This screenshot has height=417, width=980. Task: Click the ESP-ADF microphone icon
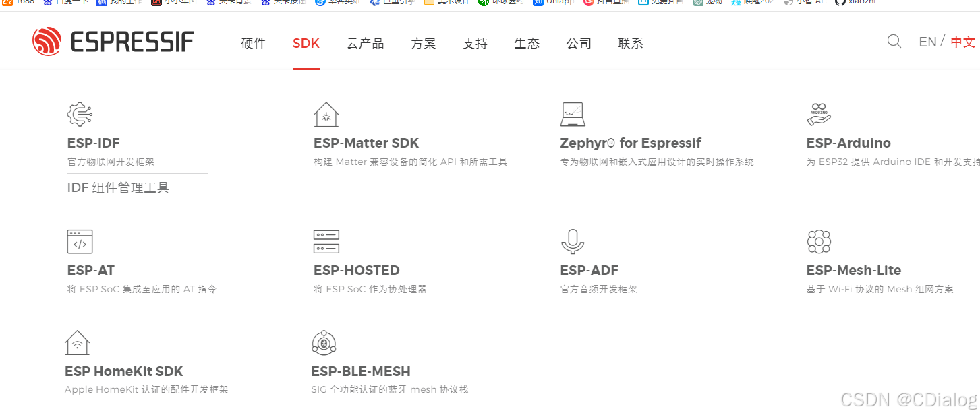coord(573,241)
